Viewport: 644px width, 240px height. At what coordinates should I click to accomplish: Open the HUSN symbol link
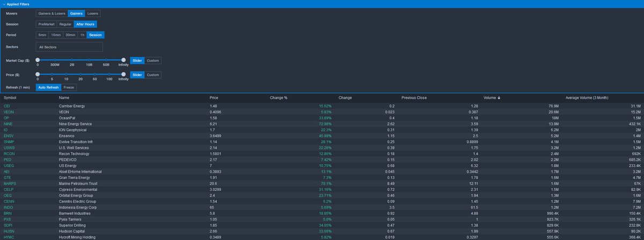(9, 231)
